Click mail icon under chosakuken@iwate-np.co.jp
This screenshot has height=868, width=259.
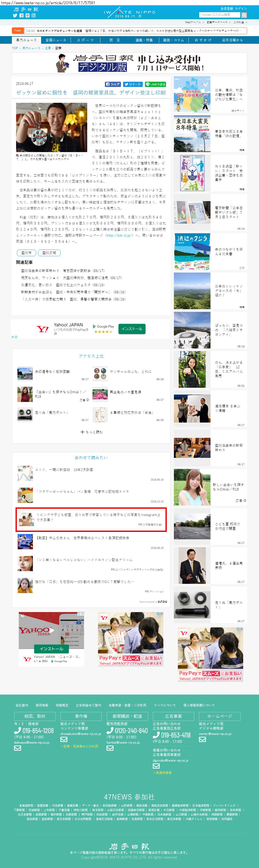64,740
